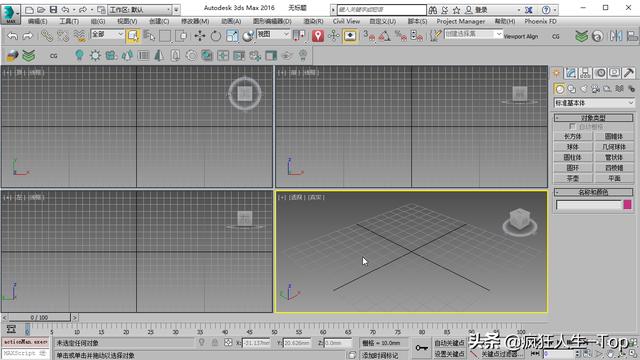Open the workspace selector dropdown
Image resolution: width=640 pixels, height=360 pixels.
pyautogui.click(x=140, y=9)
